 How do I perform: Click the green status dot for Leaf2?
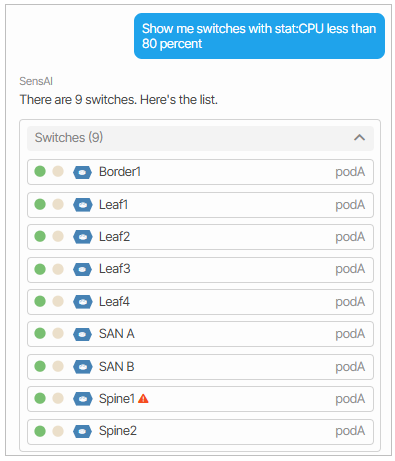click(x=40, y=236)
